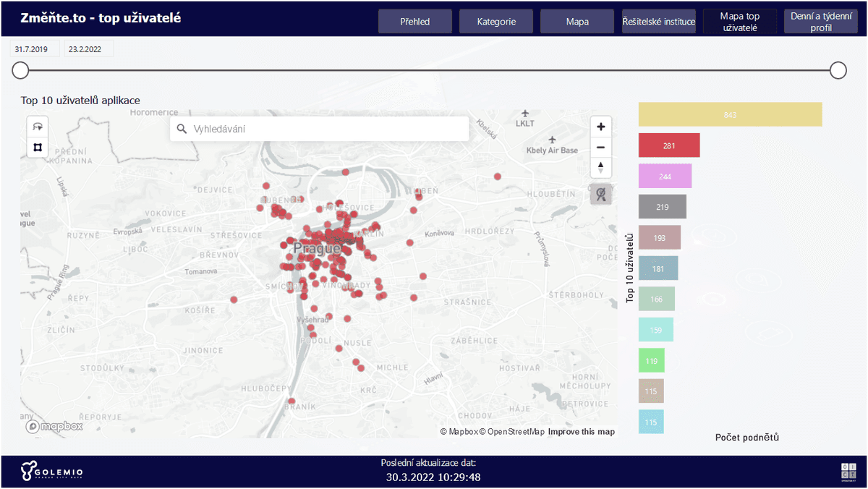Reset map bearing with compass button

tap(600, 168)
